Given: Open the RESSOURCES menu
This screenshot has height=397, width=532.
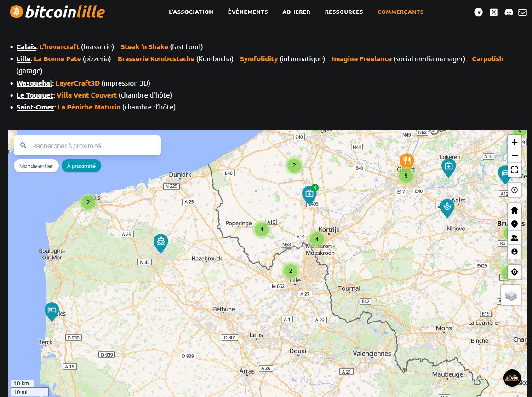Looking at the screenshot, I should pyautogui.click(x=344, y=12).
